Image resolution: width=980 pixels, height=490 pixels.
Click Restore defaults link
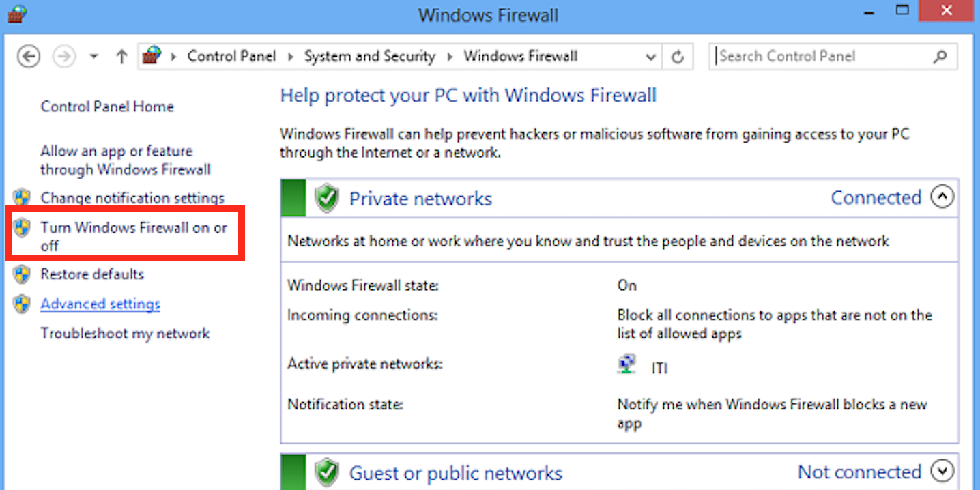pyautogui.click(x=92, y=274)
